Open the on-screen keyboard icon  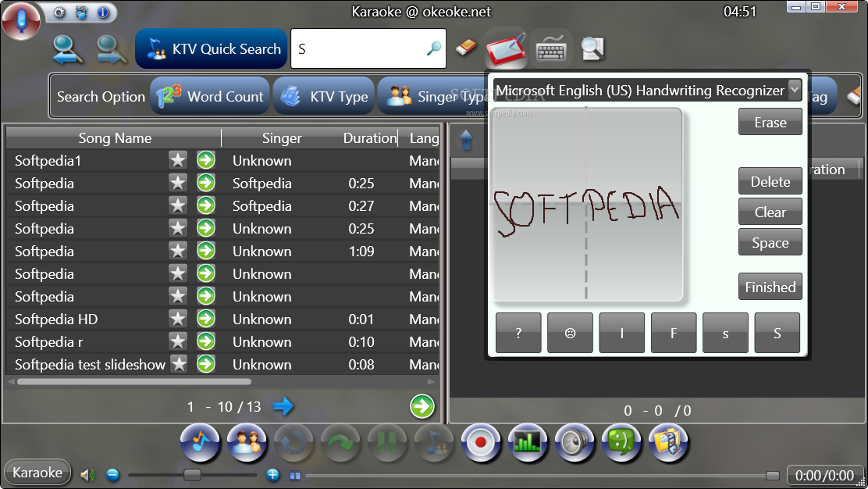click(x=551, y=50)
